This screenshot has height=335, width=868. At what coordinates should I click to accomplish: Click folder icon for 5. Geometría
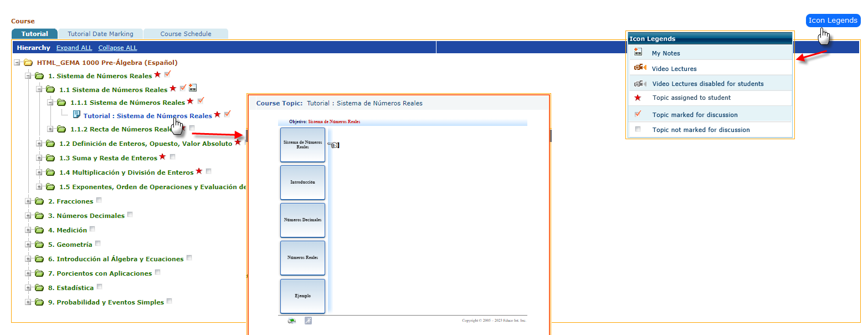coord(39,245)
